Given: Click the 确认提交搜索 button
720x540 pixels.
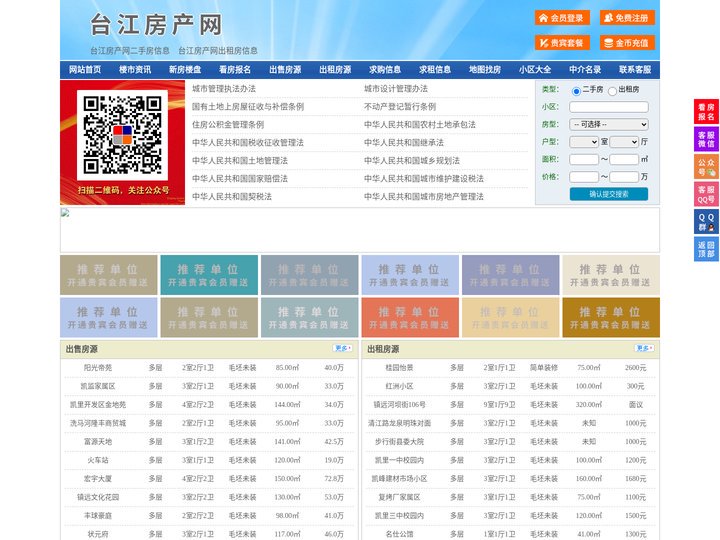Looking at the screenshot, I should pyautogui.click(x=609, y=194).
